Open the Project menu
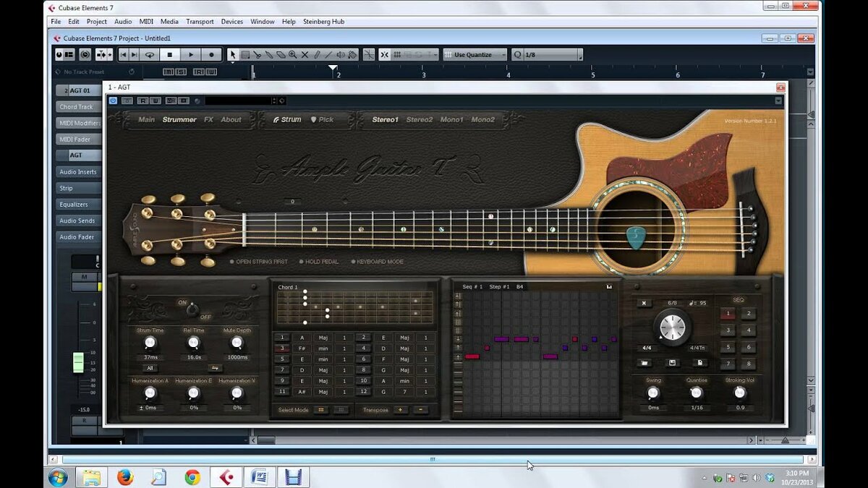Viewport: 868px width, 488px height. (x=97, y=22)
